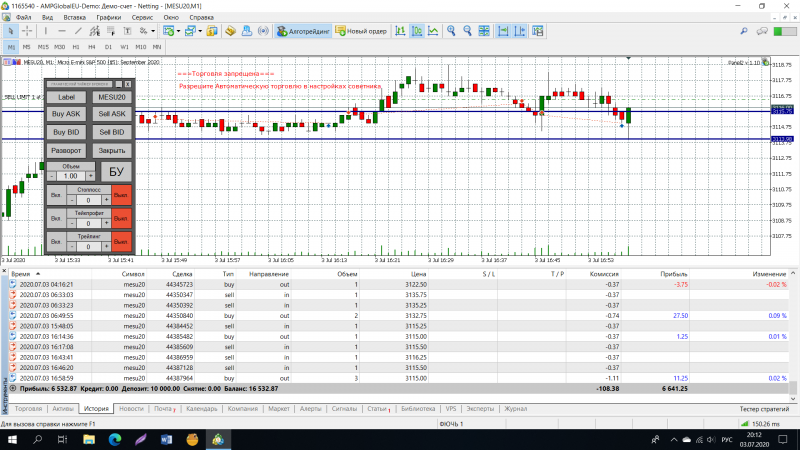Open the Файл menu
This screenshot has height=450, width=800.
click(23, 17)
